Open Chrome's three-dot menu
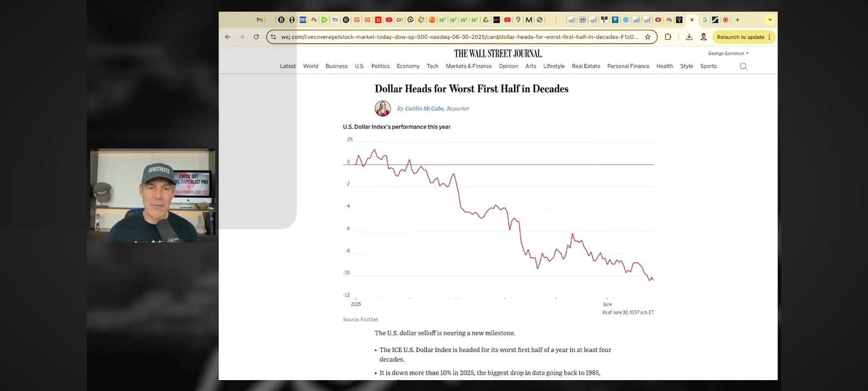This screenshot has height=391, width=868. (x=769, y=37)
